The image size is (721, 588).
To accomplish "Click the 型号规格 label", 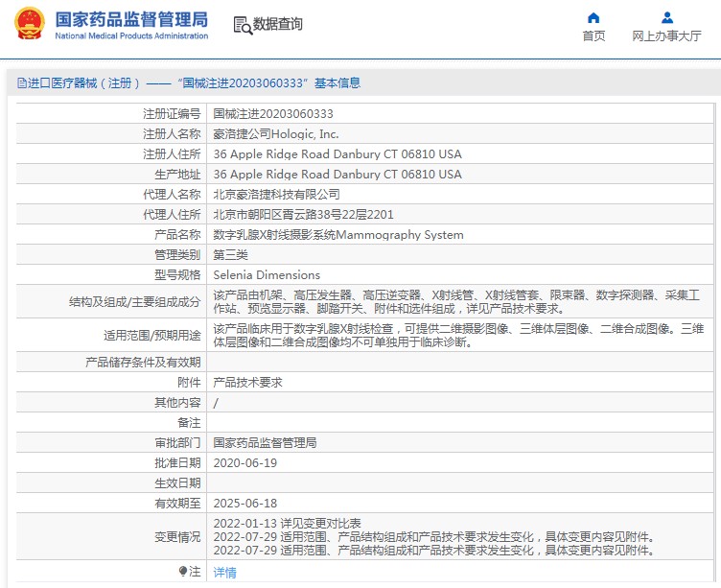I will point(177,275).
